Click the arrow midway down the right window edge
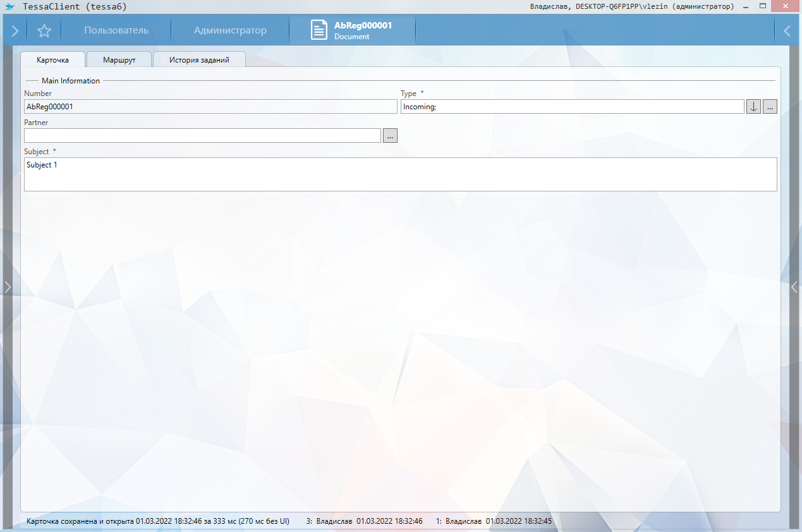This screenshot has width=802, height=532. (x=794, y=287)
